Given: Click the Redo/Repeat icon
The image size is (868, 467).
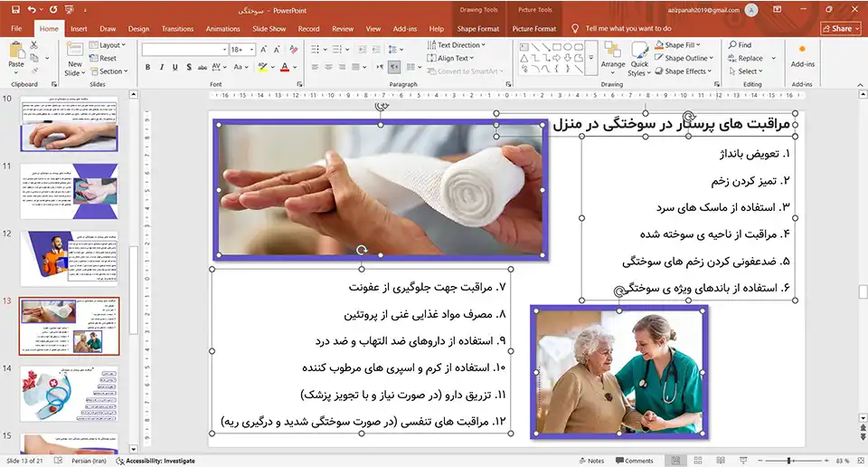Looking at the screenshot, I should pyautogui.click(x=53, y=9).
